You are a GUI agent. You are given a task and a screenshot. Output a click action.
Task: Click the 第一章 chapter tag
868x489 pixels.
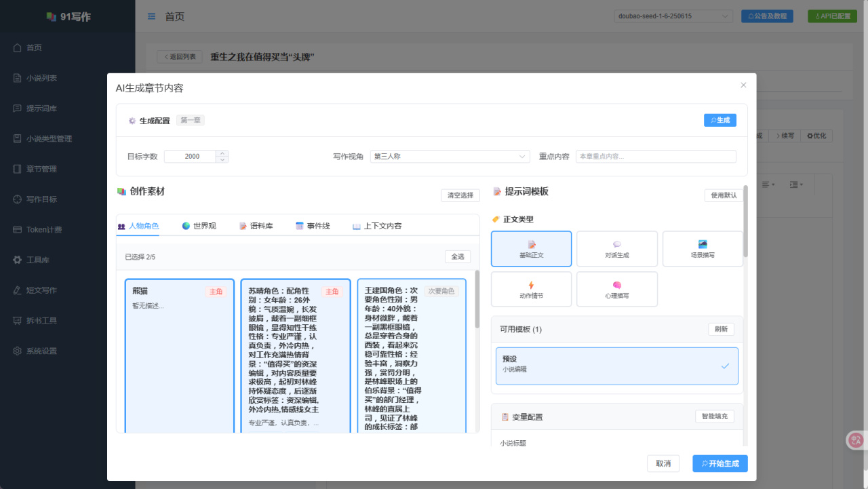(x=191, y=120)
